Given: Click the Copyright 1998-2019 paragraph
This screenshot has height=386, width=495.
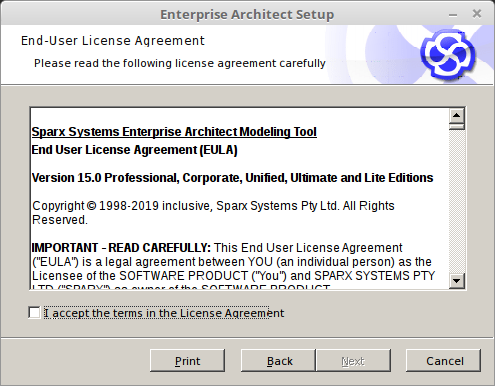Looking at the screenshot, I should [213, 213].
